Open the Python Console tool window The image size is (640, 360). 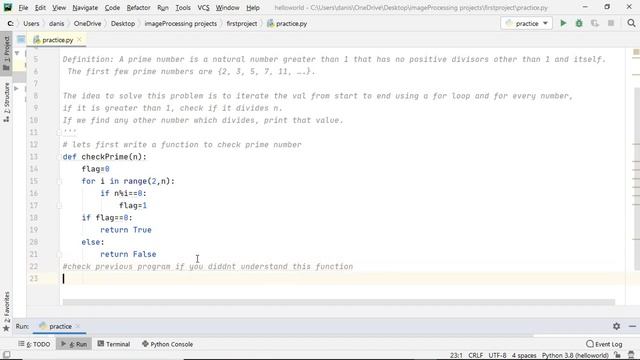pos(167,344)
